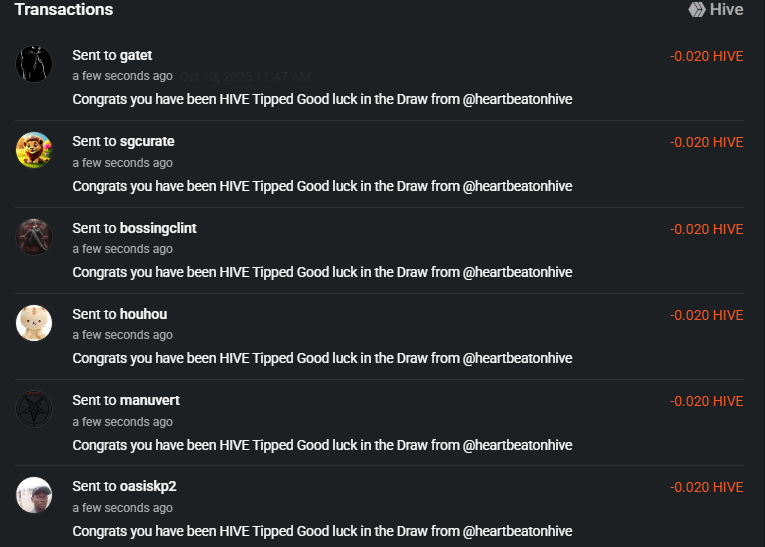
Task: Open the gatet username link
Action: point(136,55)
